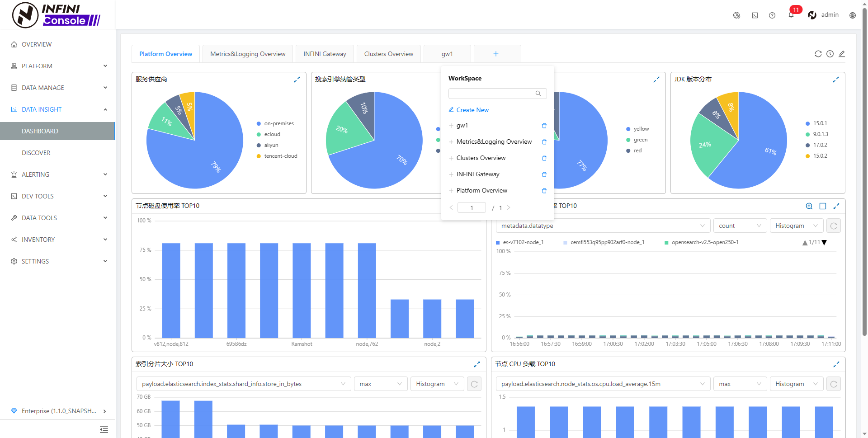The height and width of the screenshot is (438, 868).
Task: Click the INFINI Console logo
Action: (x=57, y=15)
